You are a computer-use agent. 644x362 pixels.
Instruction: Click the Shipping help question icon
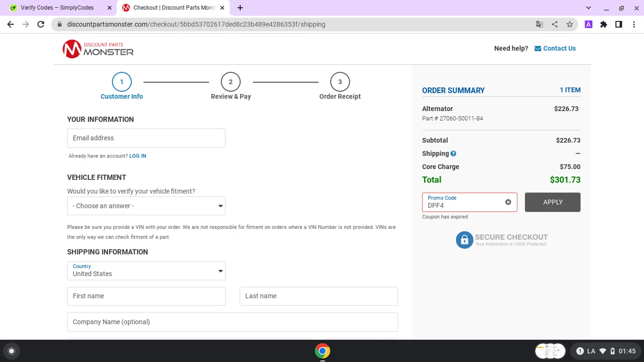[x=453, y=154]
